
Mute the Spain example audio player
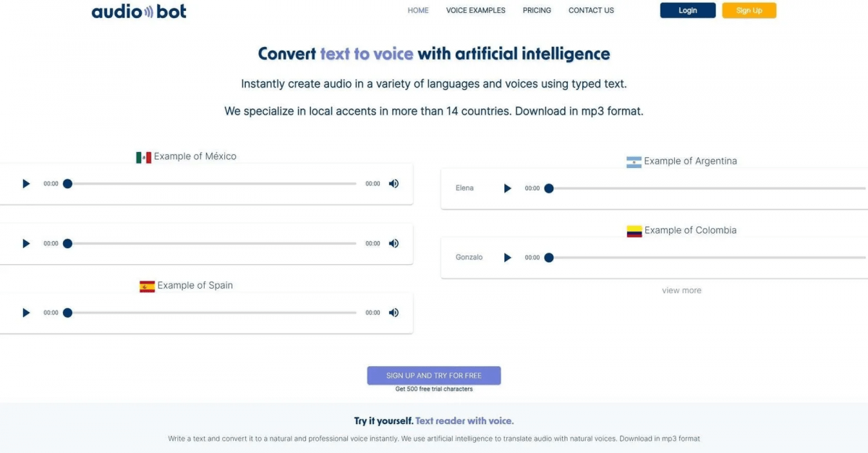pyautogui.click(x=393, y=313)
